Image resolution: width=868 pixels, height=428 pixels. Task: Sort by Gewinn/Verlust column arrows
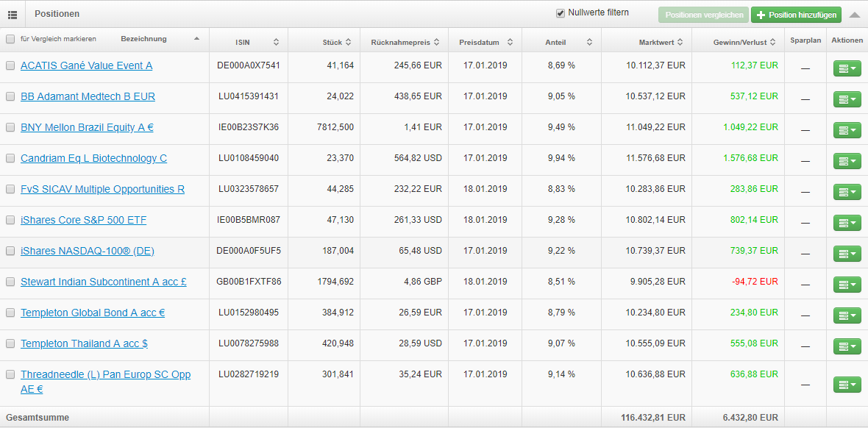[773, 42]
